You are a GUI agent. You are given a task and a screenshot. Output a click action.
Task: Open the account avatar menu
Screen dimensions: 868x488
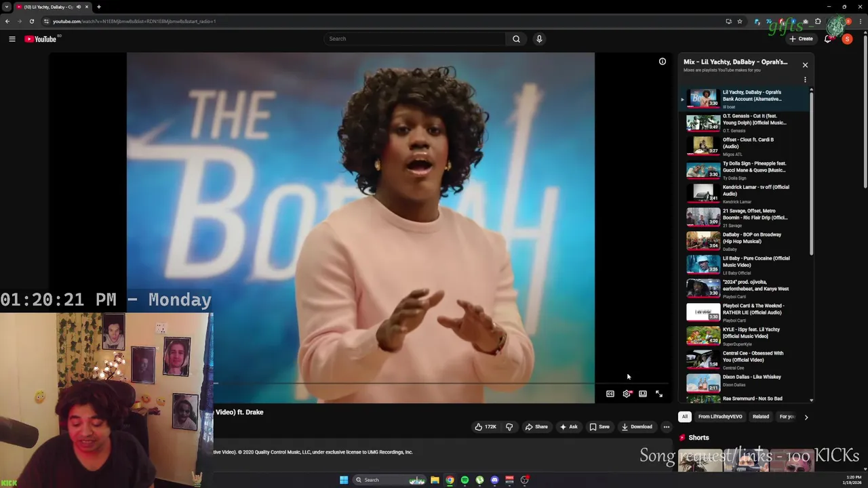[x=847, y=39]
